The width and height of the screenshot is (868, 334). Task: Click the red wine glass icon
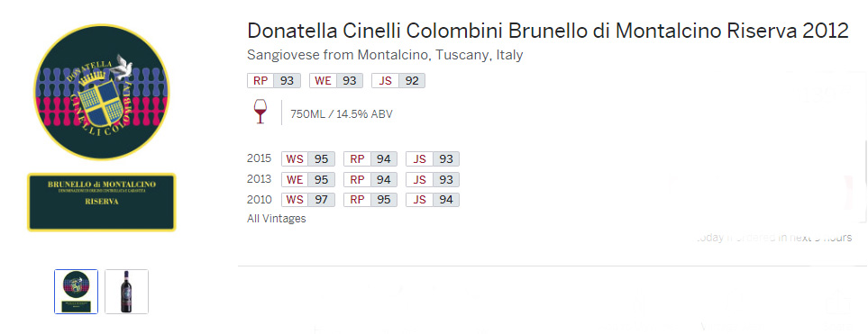259,111
